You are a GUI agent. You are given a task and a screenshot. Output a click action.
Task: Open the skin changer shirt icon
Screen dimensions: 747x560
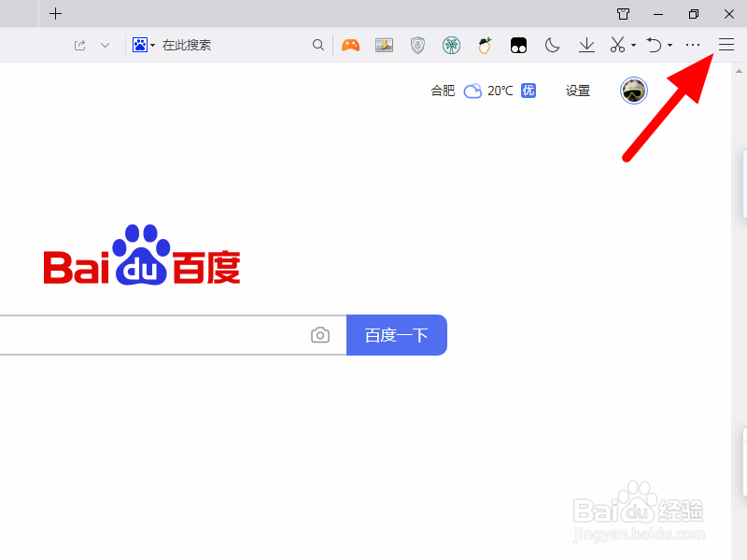(x=623, y=14)
